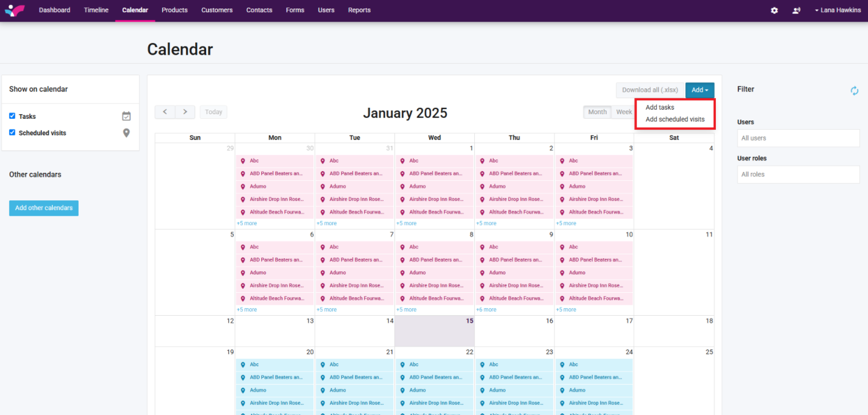Click the Scheduled visits map pin icon
Image resolution: width=868 pixels, height=415 pixels.
(x=126, y=133)
